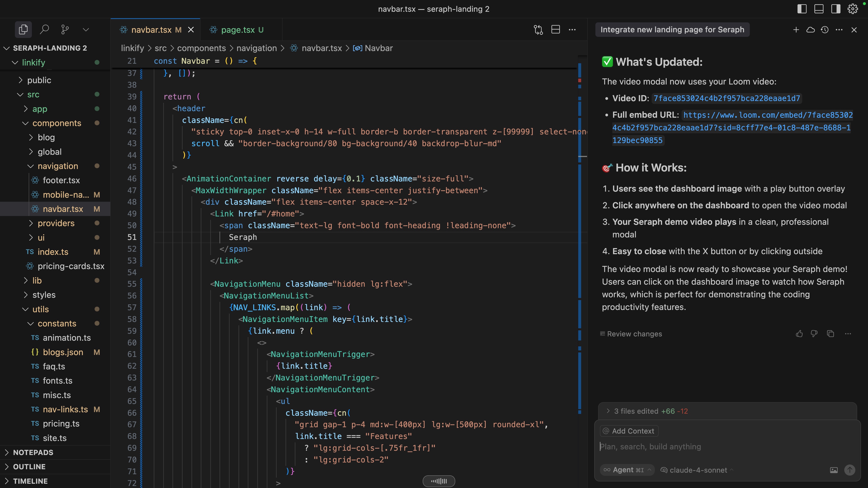Click line number 51 in the gutter

[132, 237]
